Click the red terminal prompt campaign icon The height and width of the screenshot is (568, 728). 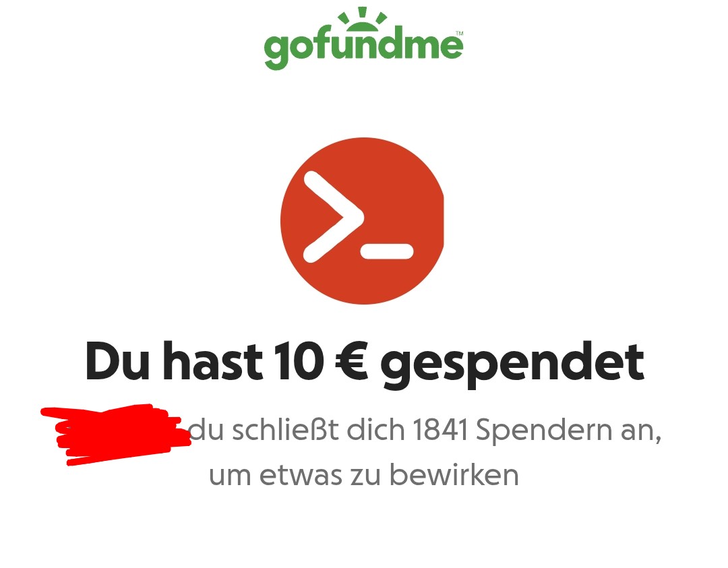click(x=363, y=221)
